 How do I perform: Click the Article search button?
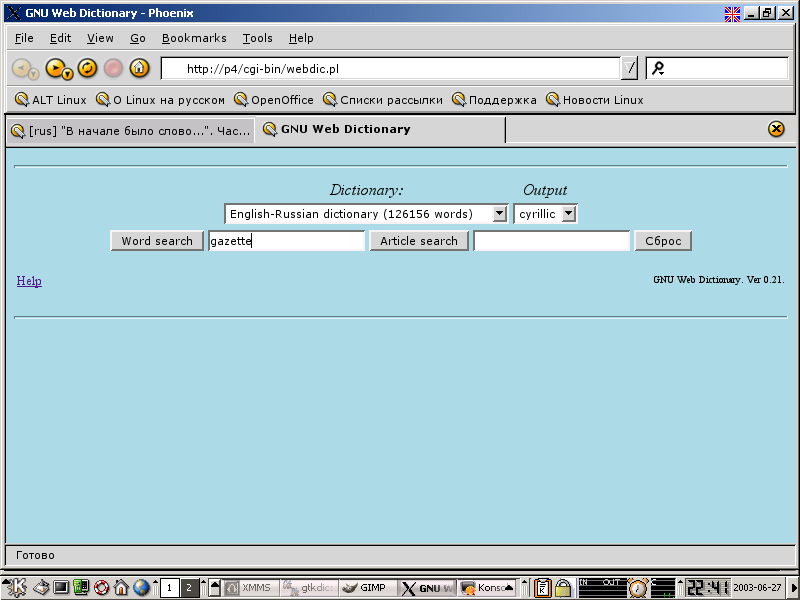point(419,241)
